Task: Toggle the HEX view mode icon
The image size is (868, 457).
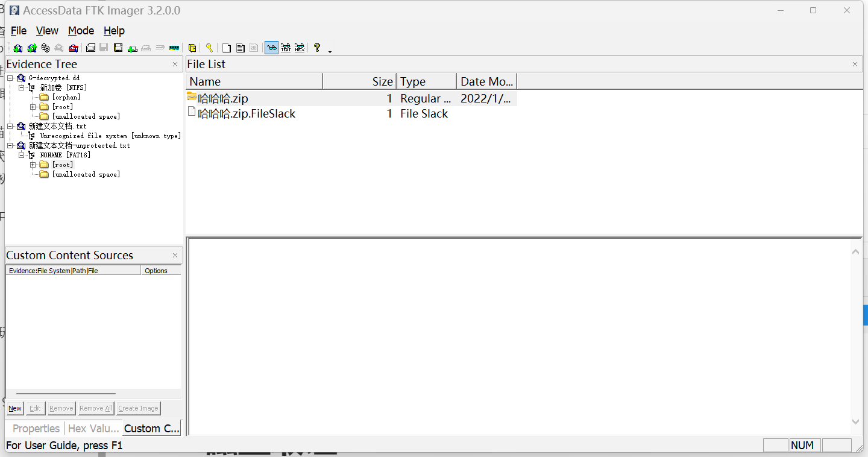Action: [300, 48]
